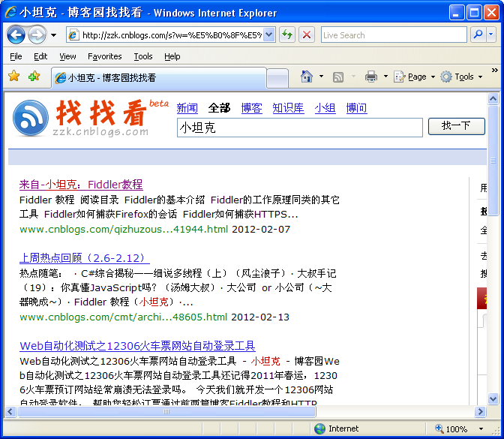Click horizontal scrollbar right arrow
Image resolution: width=504 pixels, height=439 pixels.
click(x=480, y=412)
